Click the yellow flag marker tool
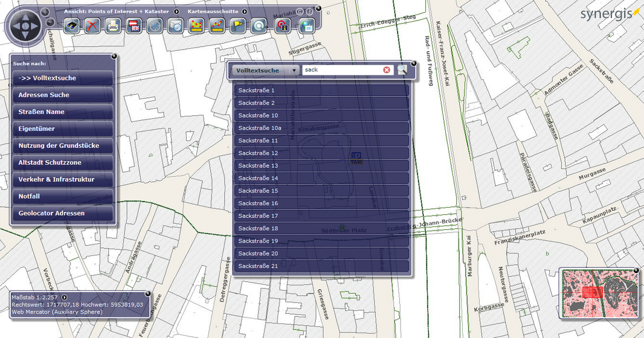The image size is (644, 338). pos(238,26)
